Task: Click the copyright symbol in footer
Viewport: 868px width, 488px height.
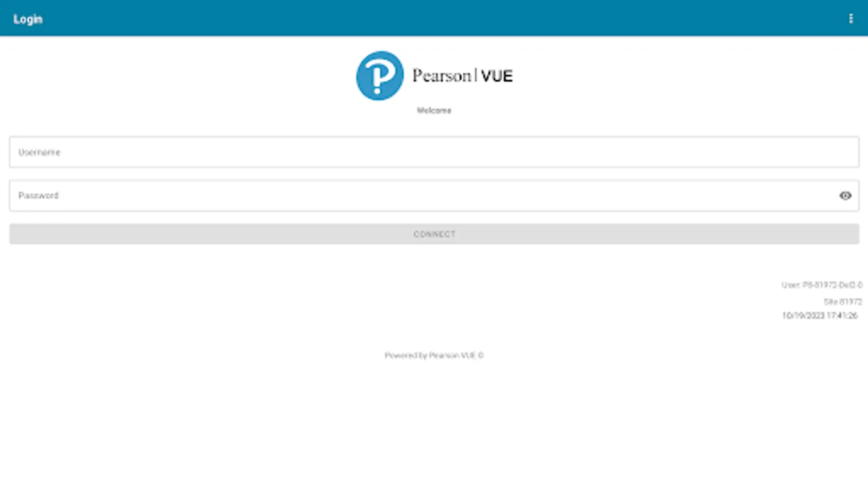Action: 481,355
